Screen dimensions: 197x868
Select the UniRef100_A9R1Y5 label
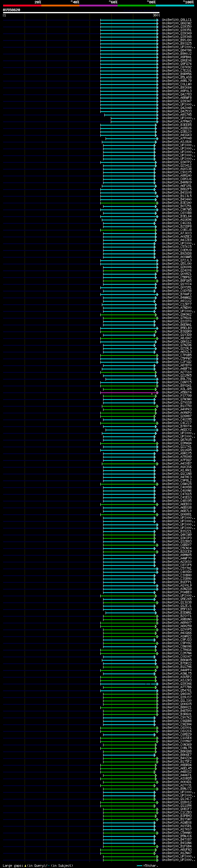pos(176,454)
